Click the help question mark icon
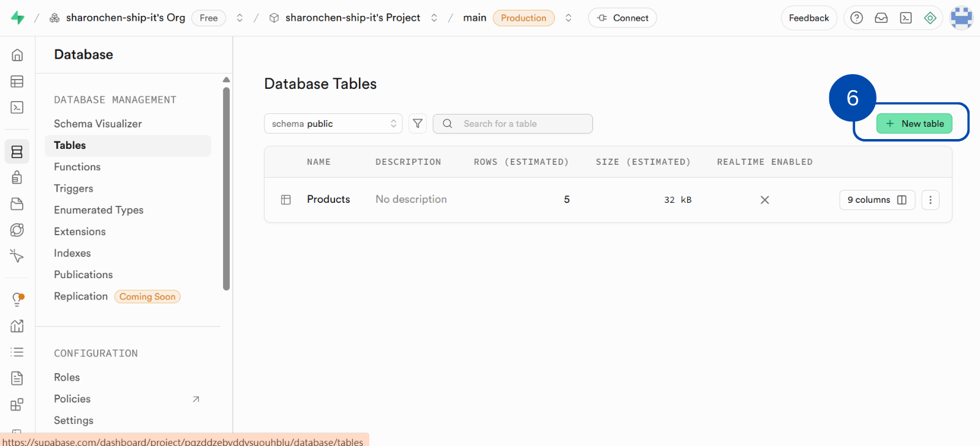Screen dimensions: 980x446 click(x=856, y=18)
